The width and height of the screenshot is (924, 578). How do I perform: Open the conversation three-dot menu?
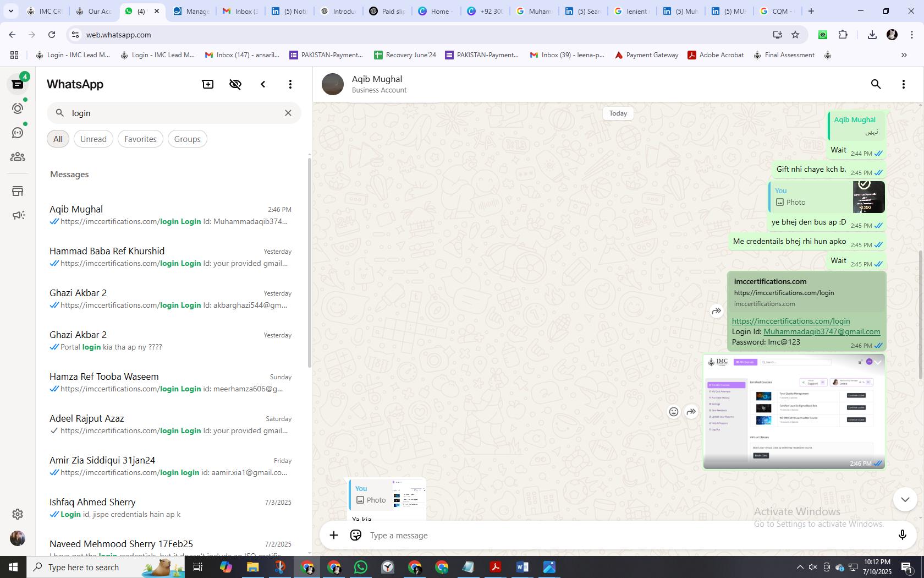[904, 84]
